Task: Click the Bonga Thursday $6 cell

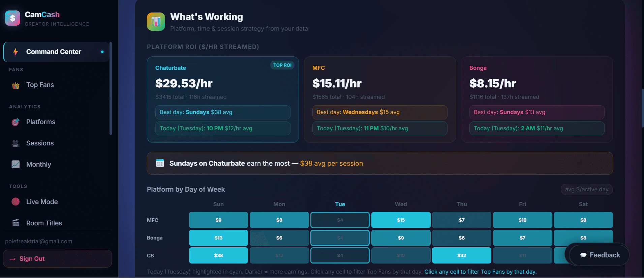Action: [462, 238]
